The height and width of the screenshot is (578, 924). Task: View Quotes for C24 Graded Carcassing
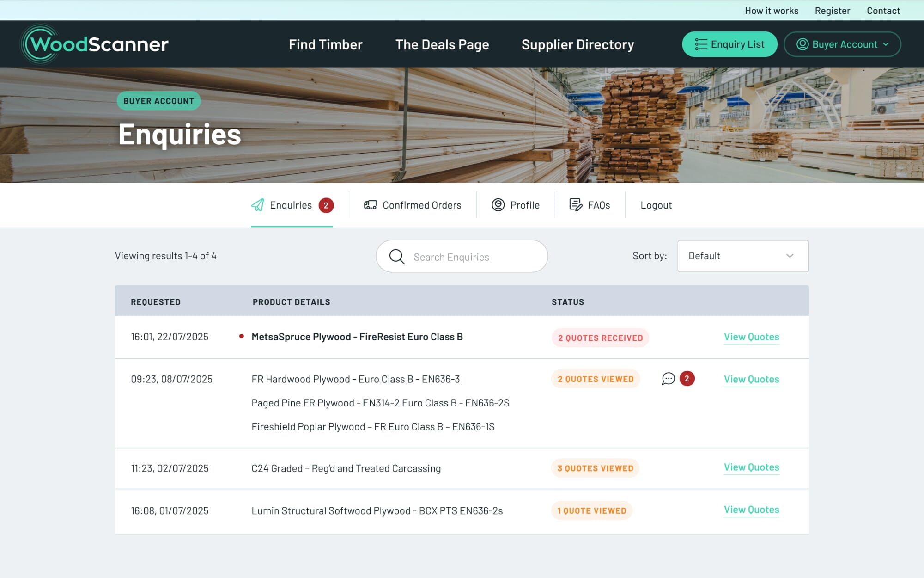pos(751,467)
